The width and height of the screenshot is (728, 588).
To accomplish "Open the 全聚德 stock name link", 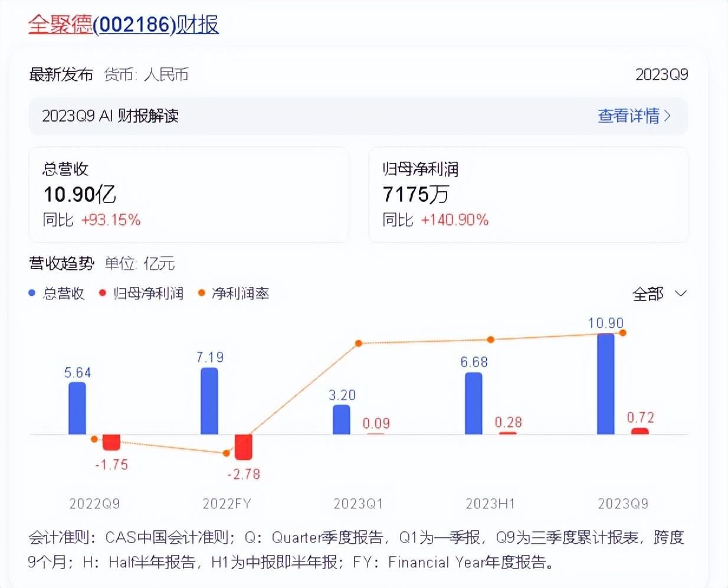I will pyautogui.click(x=60, y=24).
